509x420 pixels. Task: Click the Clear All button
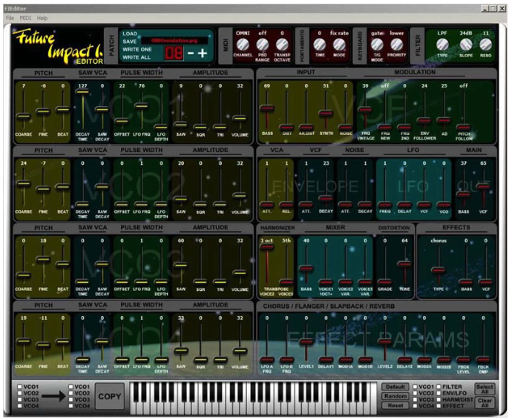485,403
